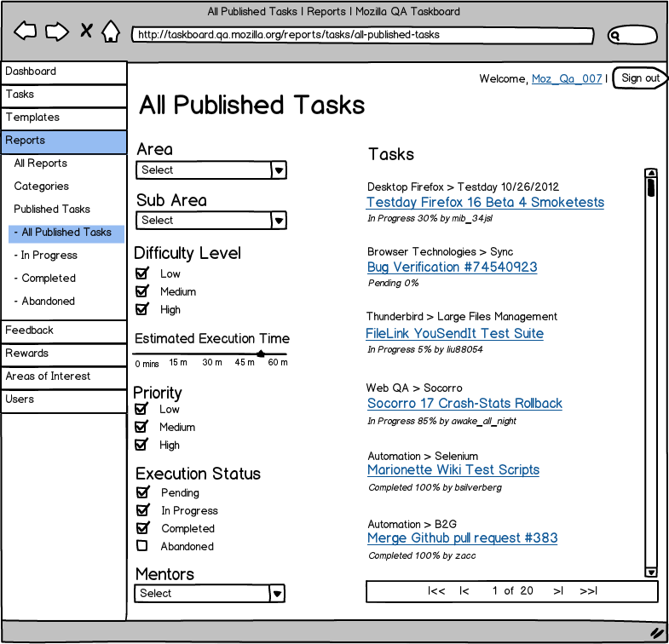Image resolution: width=669 pixels, height=644 pixels.
Task: Click Estimated Execution Time slider handle
Action: click(x=261, y=354)
